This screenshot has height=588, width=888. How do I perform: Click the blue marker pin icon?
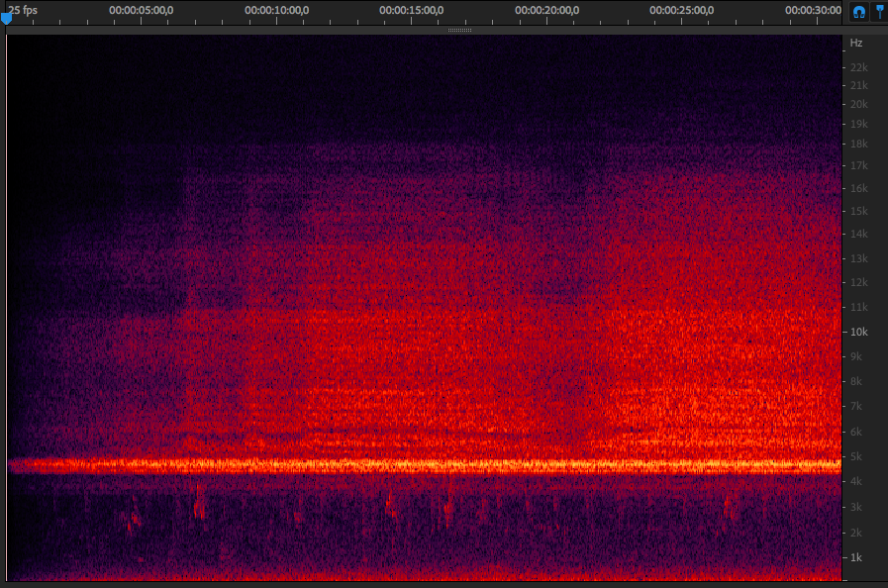(x=878, y=11)
